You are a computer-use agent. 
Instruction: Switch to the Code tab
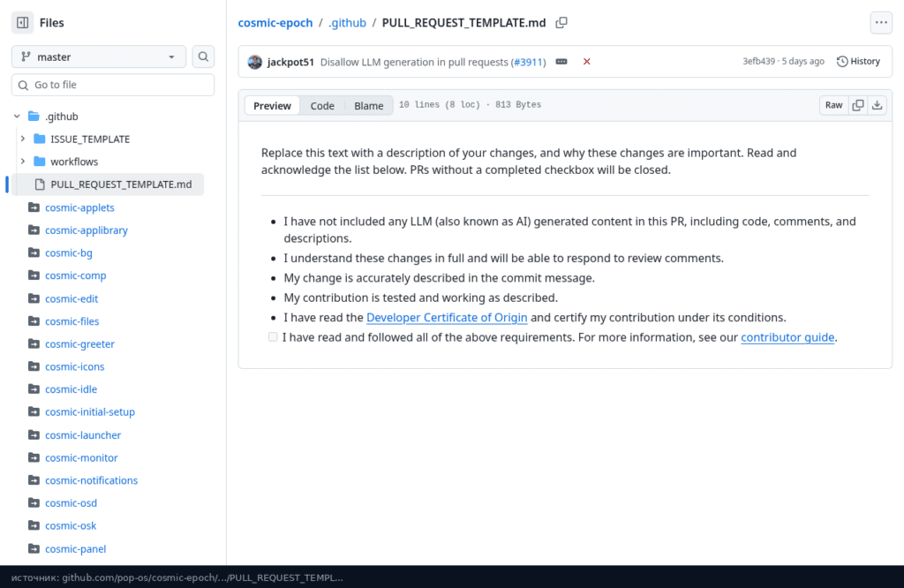(x=321, y=105)
